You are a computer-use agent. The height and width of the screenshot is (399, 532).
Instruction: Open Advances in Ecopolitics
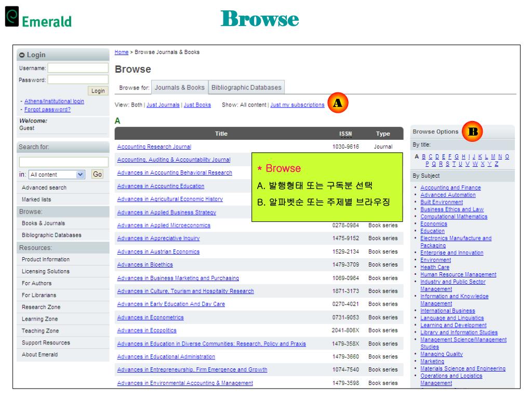pos(147,330)
